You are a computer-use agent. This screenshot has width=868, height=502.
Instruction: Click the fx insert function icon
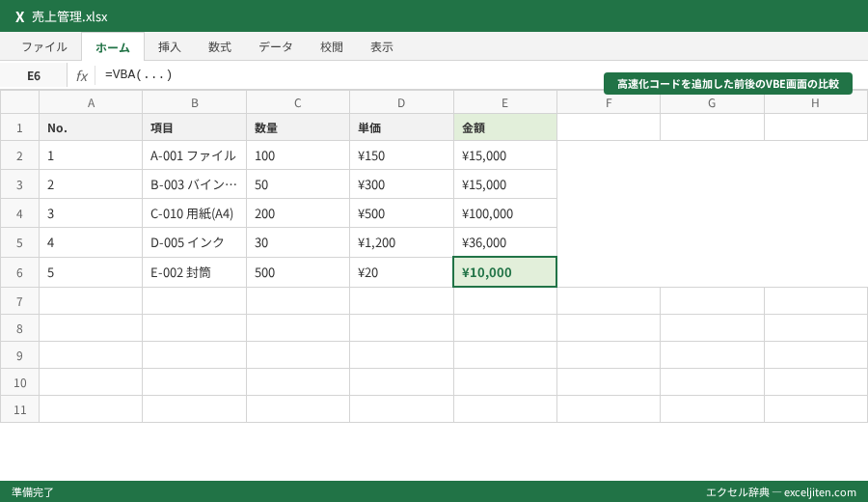(81, 75)
